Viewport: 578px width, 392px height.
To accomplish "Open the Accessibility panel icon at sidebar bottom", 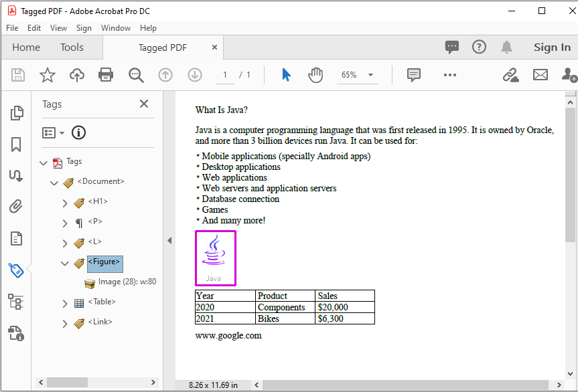I will click(x=17, y=333).
